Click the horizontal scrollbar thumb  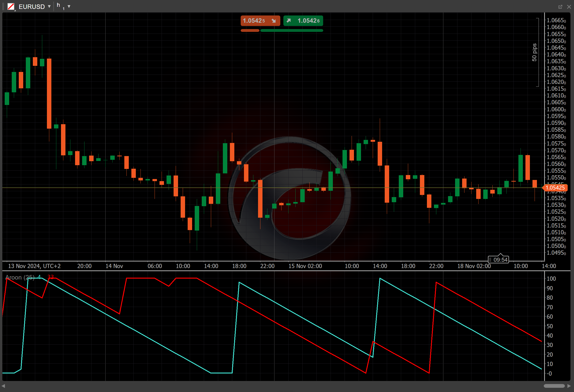[554, 386]
